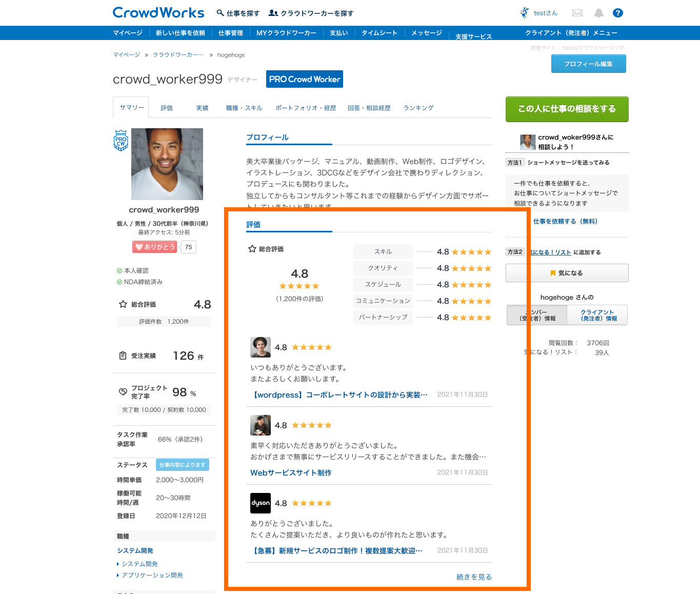This screenshot has width=700, height=594.
Task: Select メンバー（受注者）情報 toggle
Action: point(537,315)
